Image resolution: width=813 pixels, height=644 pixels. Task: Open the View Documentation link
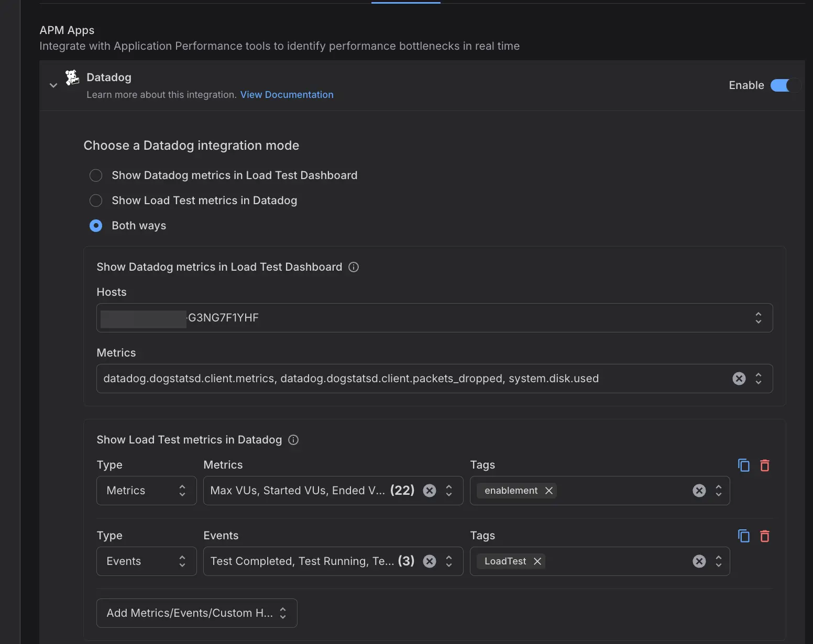287,95
